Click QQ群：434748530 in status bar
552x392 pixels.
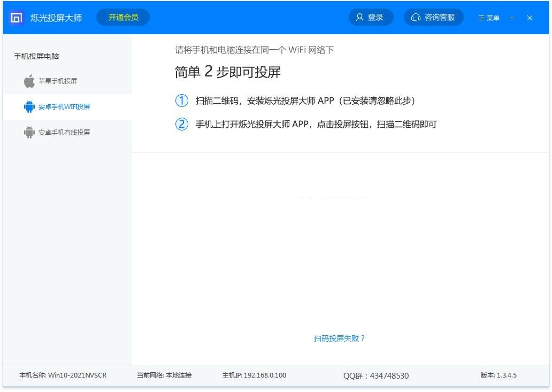click(376, 376)
